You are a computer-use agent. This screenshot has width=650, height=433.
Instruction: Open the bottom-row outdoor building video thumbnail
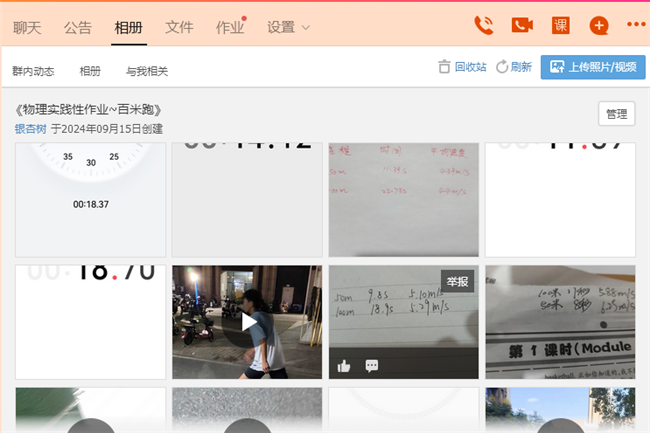click(x=560, y=410)
